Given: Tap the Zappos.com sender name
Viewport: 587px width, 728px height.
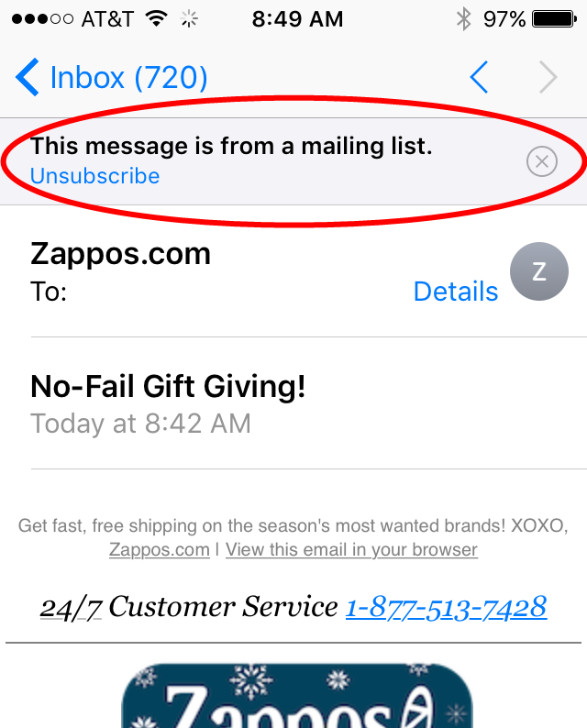Looking at the screenshot, I should 120,254.
